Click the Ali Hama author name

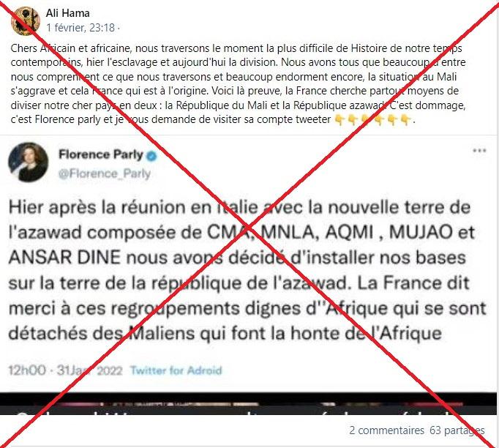point(68,13)
